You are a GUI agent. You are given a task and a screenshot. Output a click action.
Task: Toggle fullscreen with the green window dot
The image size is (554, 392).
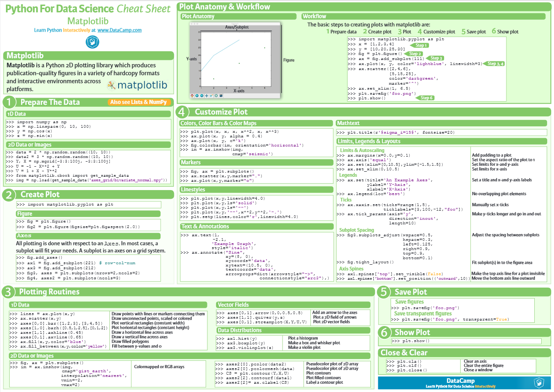197,24
